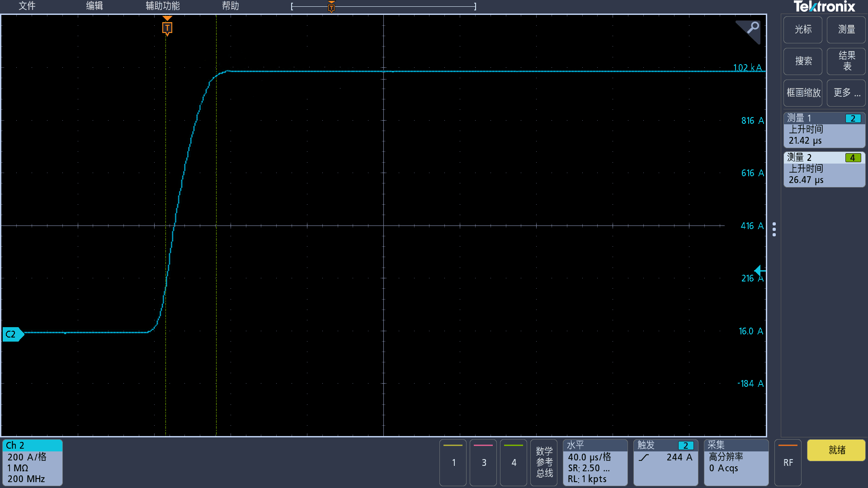
Task: Click the orange trigger position T marker
Action: 167,28
